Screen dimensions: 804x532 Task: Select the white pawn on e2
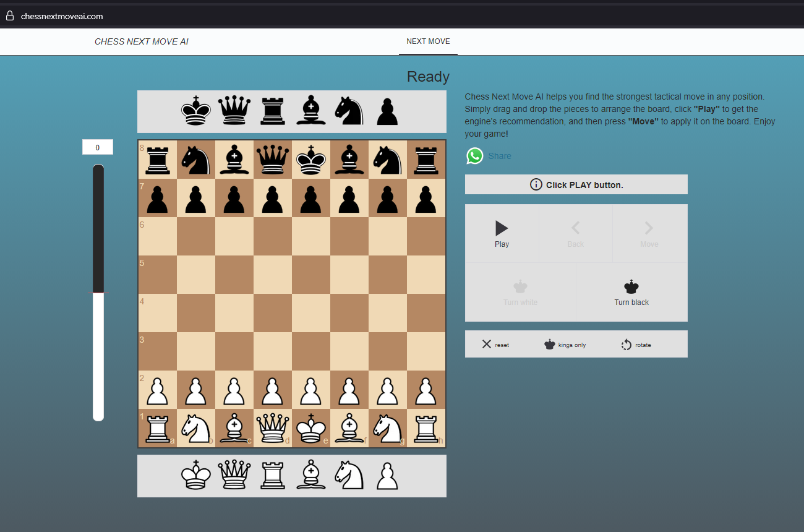(311, 389)
